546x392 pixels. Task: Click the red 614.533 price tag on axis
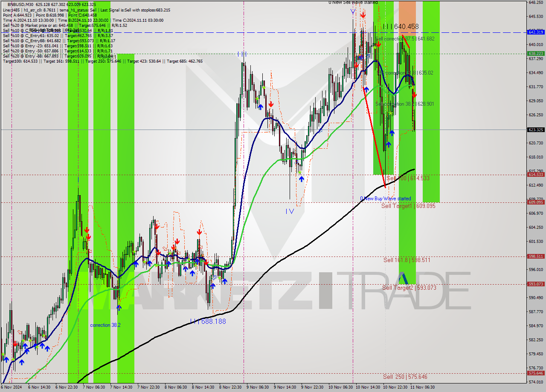point(536,174)
